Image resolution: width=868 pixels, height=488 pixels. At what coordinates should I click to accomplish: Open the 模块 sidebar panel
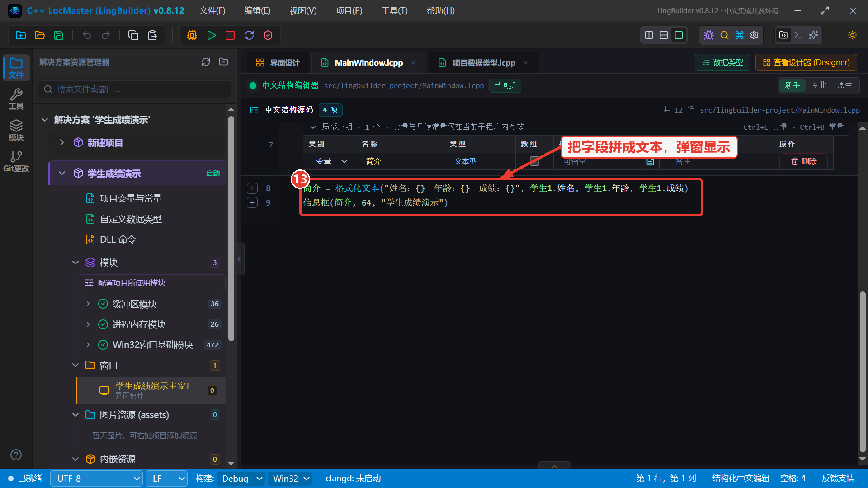pyautogui.click(x=16, y=131)
